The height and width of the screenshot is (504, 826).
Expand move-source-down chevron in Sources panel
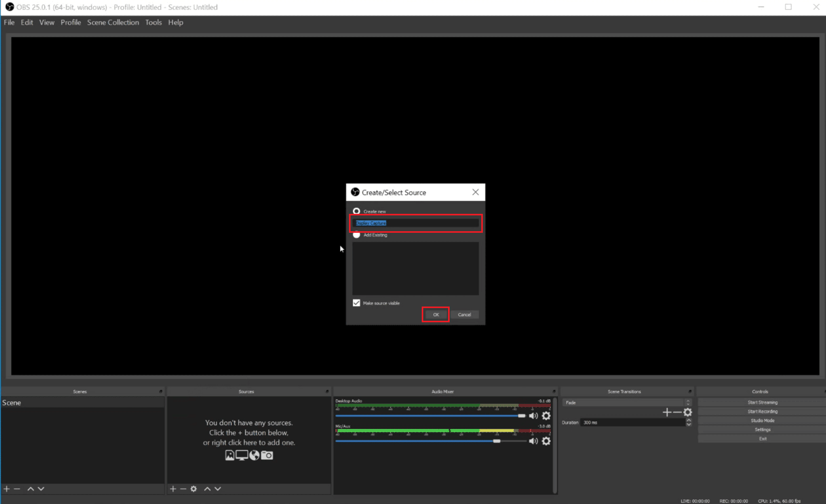click(217, 489)
